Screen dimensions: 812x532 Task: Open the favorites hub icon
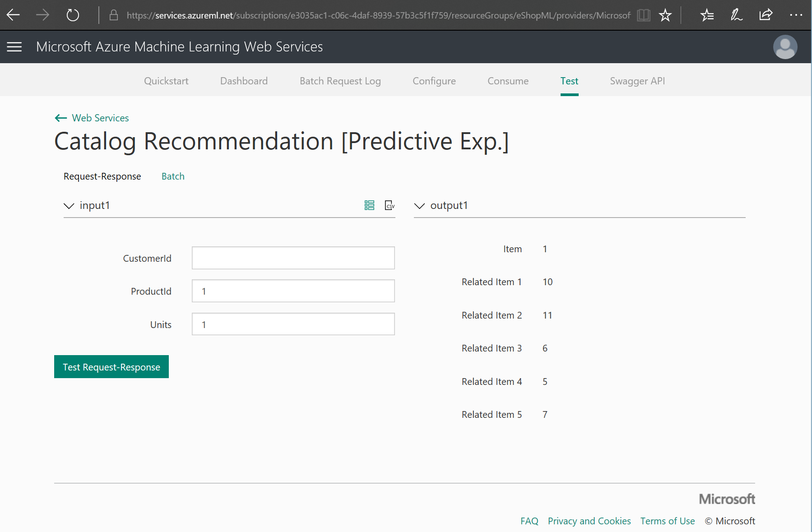click(707, 15)
